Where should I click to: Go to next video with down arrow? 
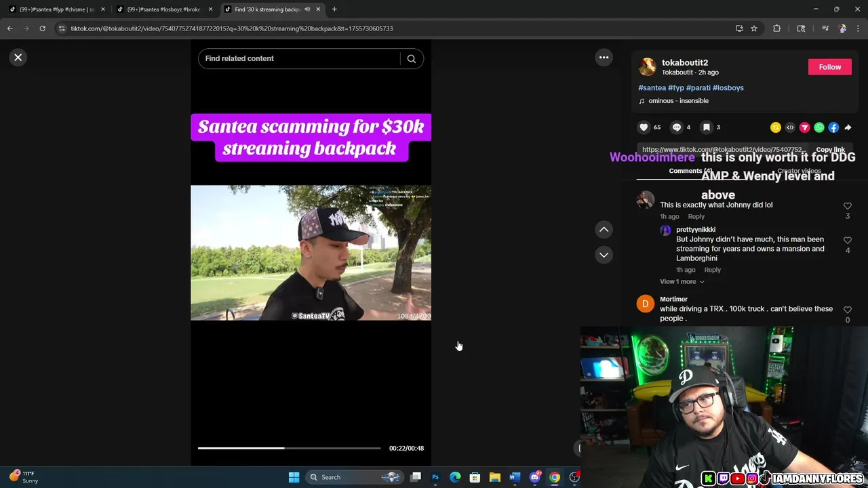pyautogui.click(x=604, y=255)
